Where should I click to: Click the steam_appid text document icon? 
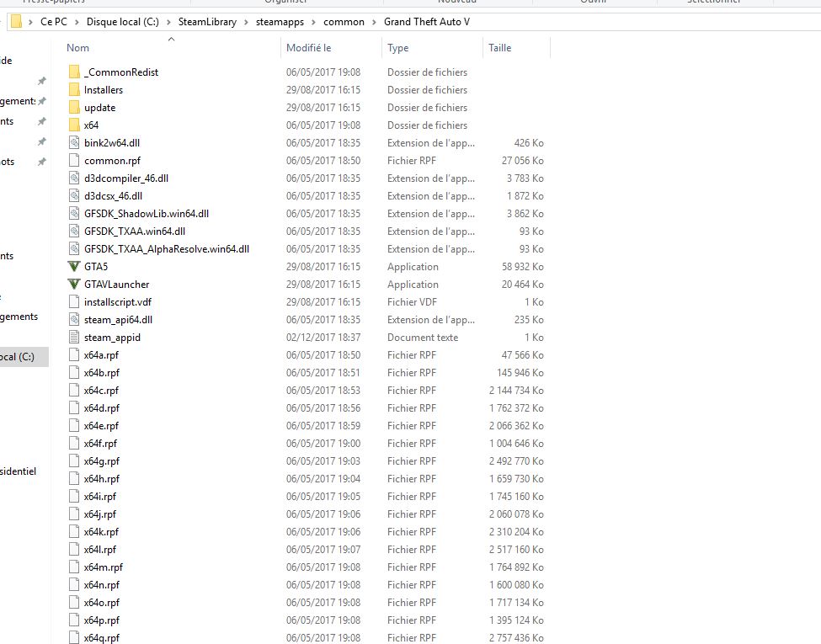tap(74, 338)
